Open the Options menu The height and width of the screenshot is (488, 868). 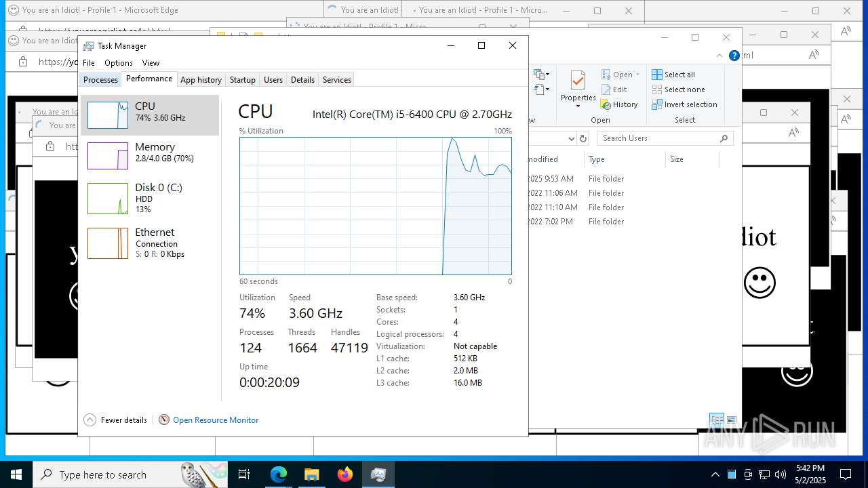tap(119, 63)
